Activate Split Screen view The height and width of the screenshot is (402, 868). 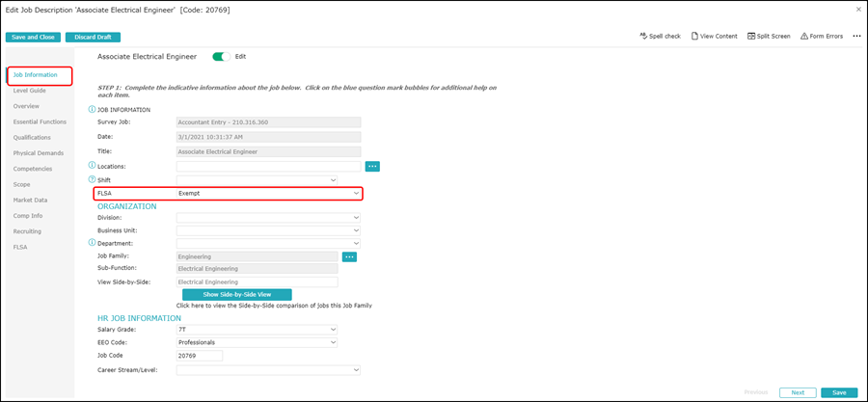[769, 36]
